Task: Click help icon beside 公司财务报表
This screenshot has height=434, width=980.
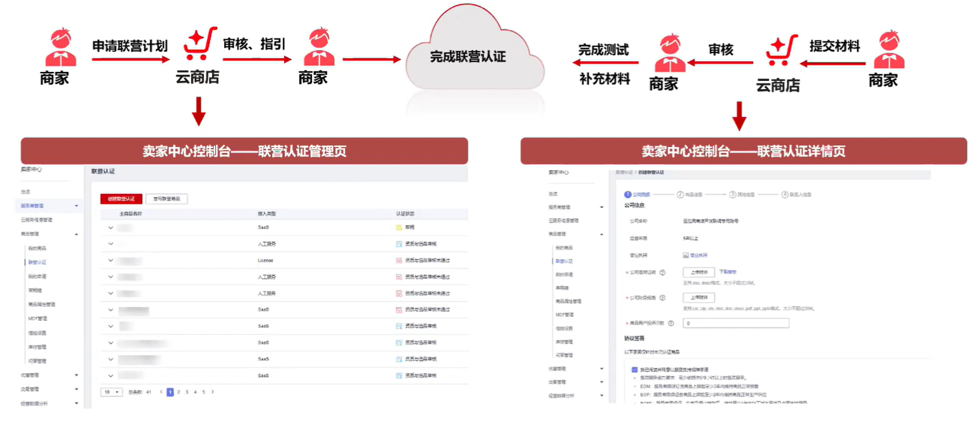Action: [663, 298]
